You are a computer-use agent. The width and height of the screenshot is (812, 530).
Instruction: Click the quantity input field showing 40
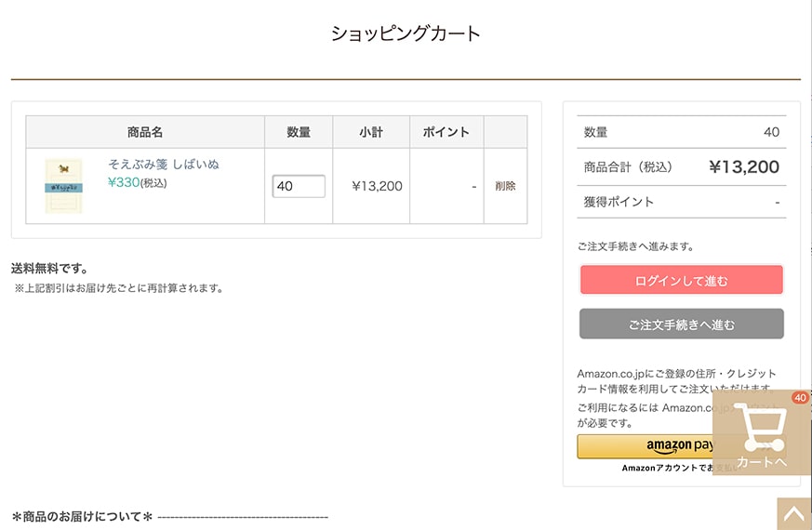pyautogui.click(x=299, y=186)
